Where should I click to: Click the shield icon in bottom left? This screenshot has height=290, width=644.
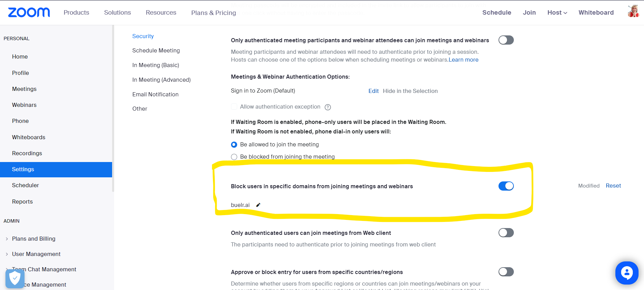coord(15,278)
